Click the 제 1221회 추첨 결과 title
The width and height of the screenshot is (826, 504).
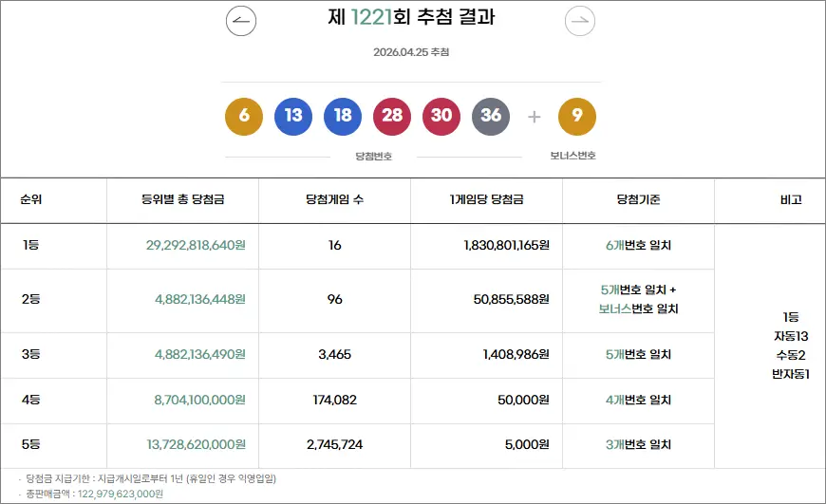coord(411,18)
